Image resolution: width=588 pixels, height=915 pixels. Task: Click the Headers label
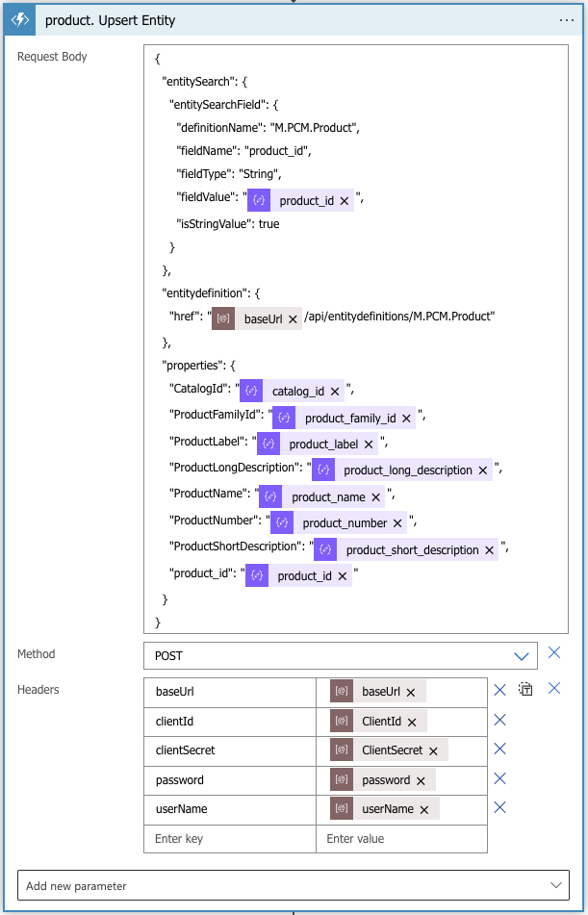click(38, 689)
